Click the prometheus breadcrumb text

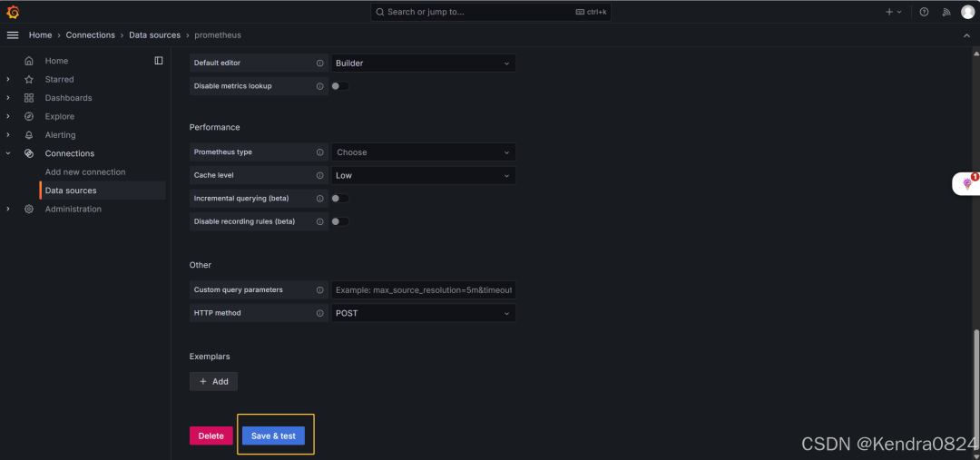(218, 35)
